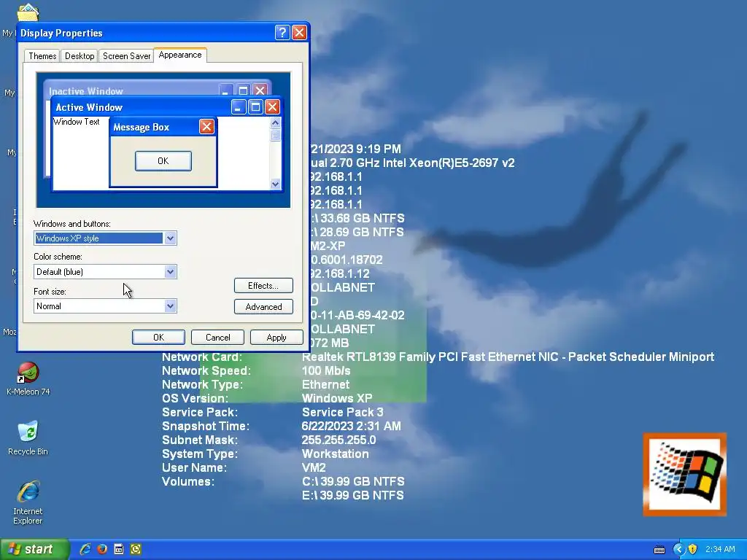Viewport: 747px width, 560px height.
Task: Click the Windows and buttons dropdown arrow
Action: pos(170,238)
